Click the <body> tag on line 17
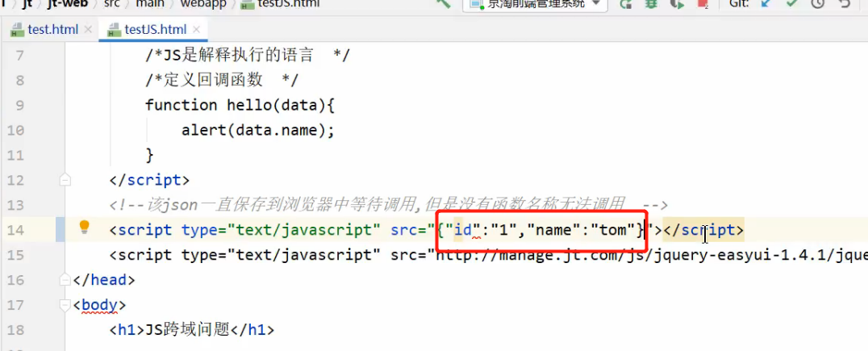The height and width of the screenshot is (351, 868). click(100, 304)
